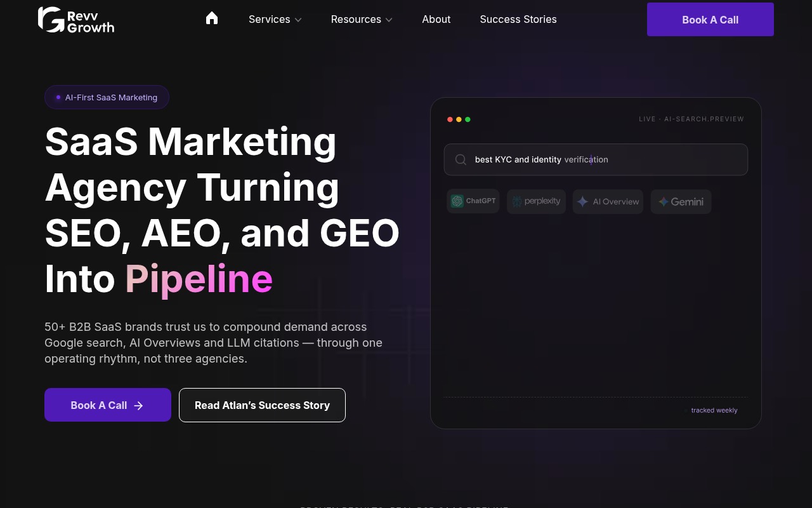Open Read Atlan's Success Story

coord(262,405)
